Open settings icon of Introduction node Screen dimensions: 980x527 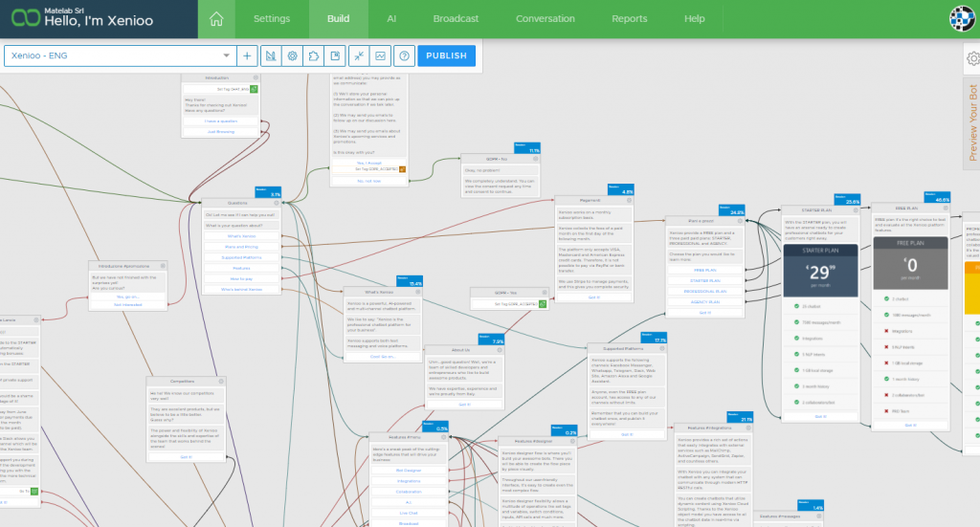tap(256, 77)
